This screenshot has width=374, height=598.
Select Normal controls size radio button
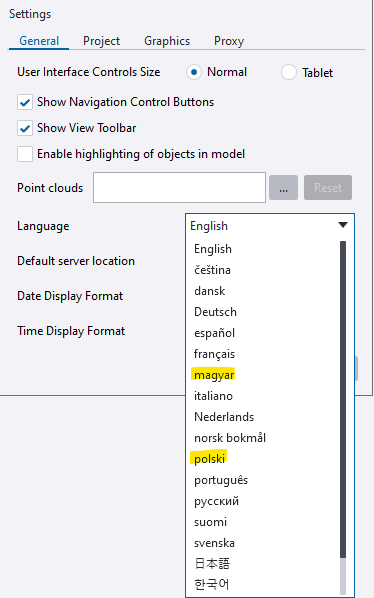(194, 72)
